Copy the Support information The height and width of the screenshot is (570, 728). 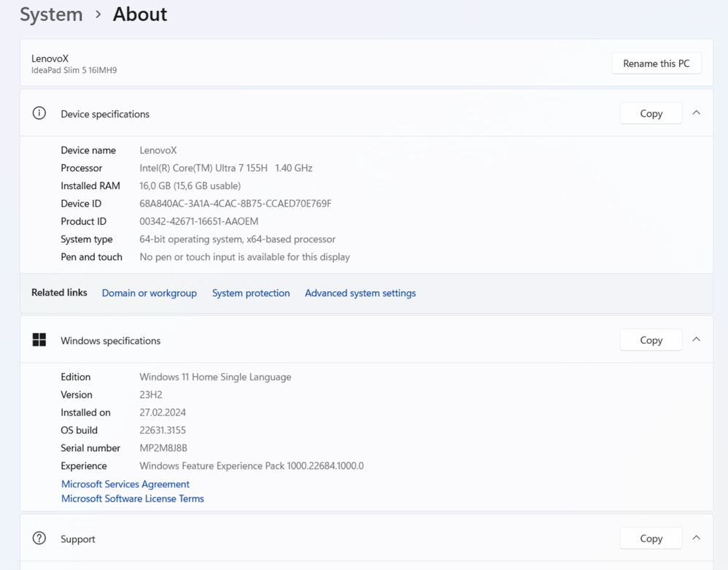coord(651,539)
